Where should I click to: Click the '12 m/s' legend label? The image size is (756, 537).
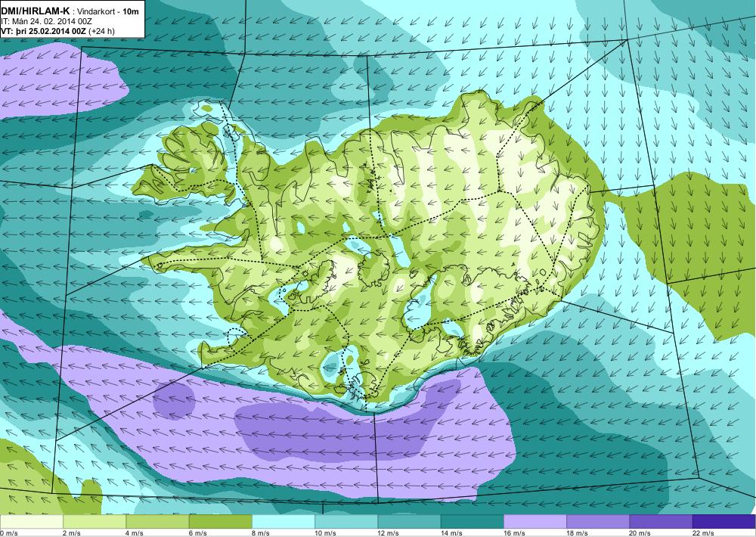tap(389, 533)
